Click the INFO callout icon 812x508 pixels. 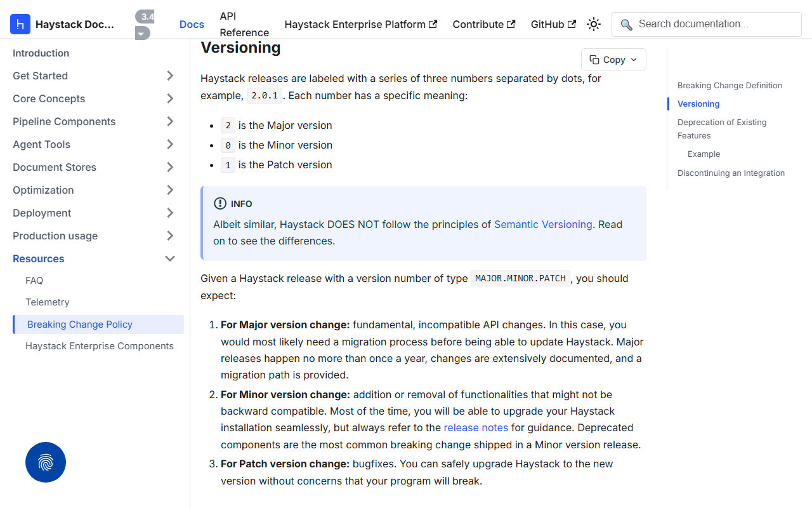click(220, 204)
